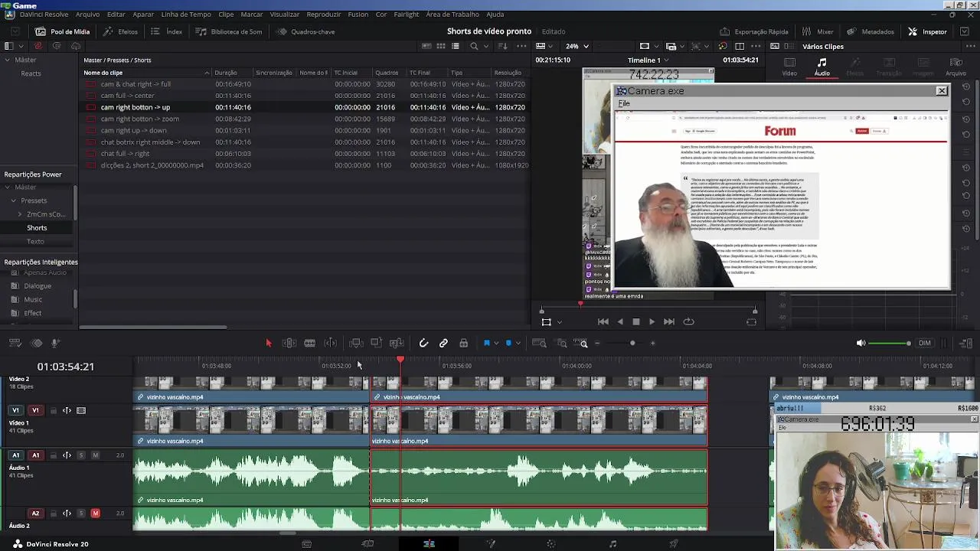This screenshot has height=551, width=980.
Task: Open the Timeline 1 name dropdown
Action: (648, 60)
